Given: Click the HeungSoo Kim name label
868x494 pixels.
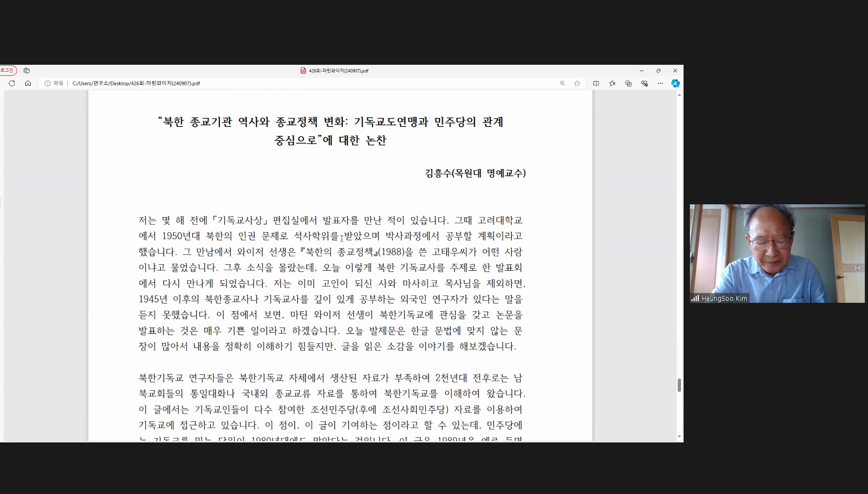Looking at the screenshot, I should 724,299.
